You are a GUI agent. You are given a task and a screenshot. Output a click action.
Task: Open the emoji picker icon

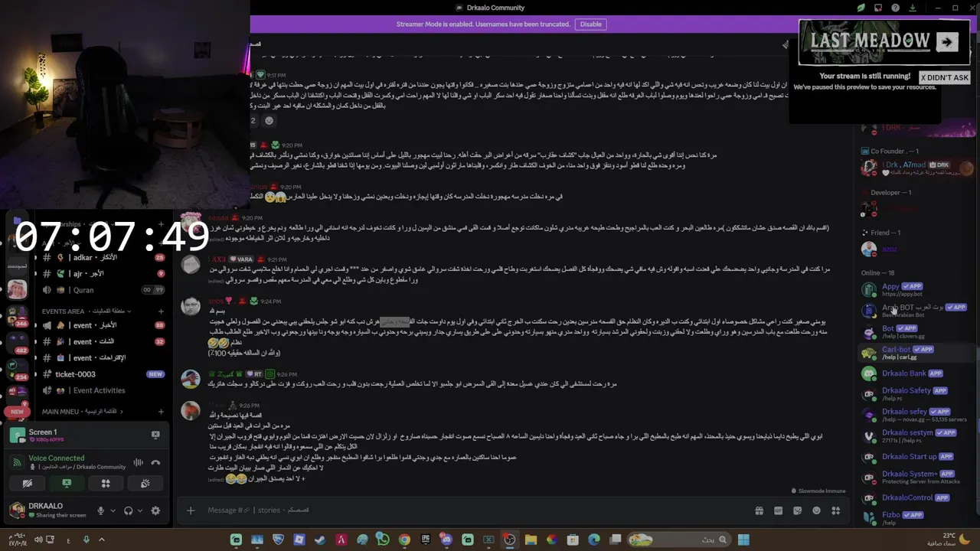pos(816,510)
